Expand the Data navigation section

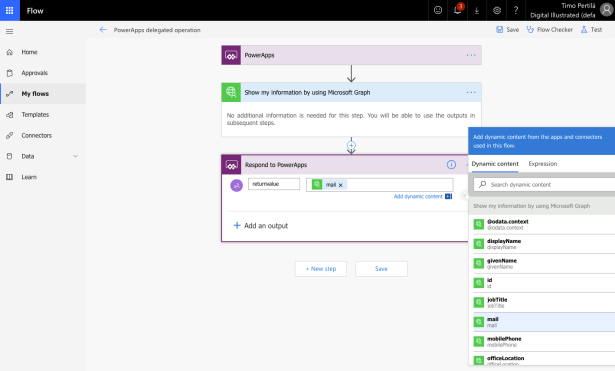[75, 156]
